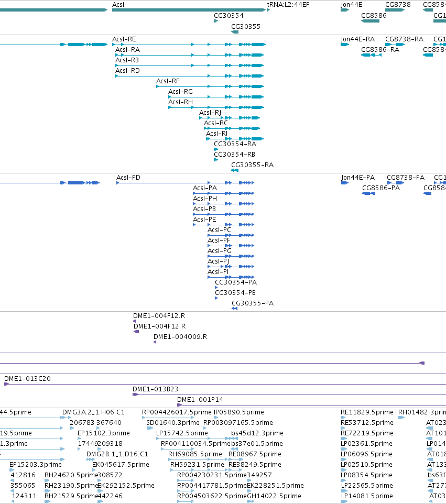Click the RE53712.5prime EST label

pos(367,423)
